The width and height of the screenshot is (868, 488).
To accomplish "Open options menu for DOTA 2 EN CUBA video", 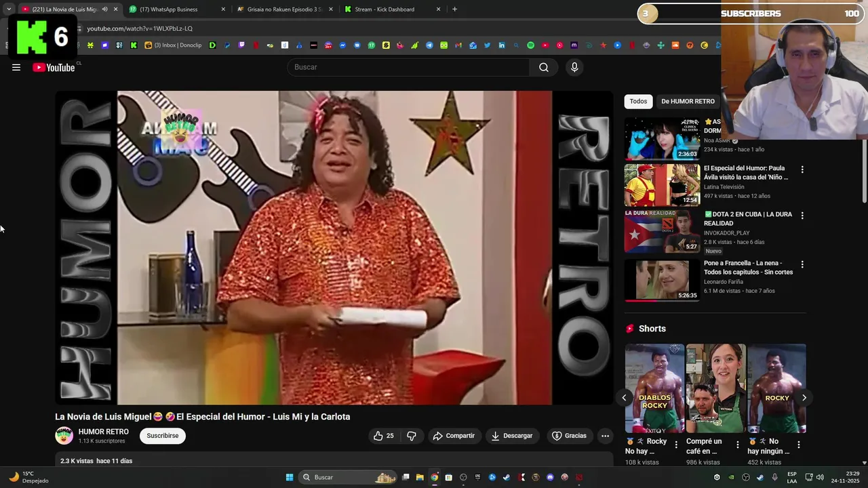I will (802, 216).
